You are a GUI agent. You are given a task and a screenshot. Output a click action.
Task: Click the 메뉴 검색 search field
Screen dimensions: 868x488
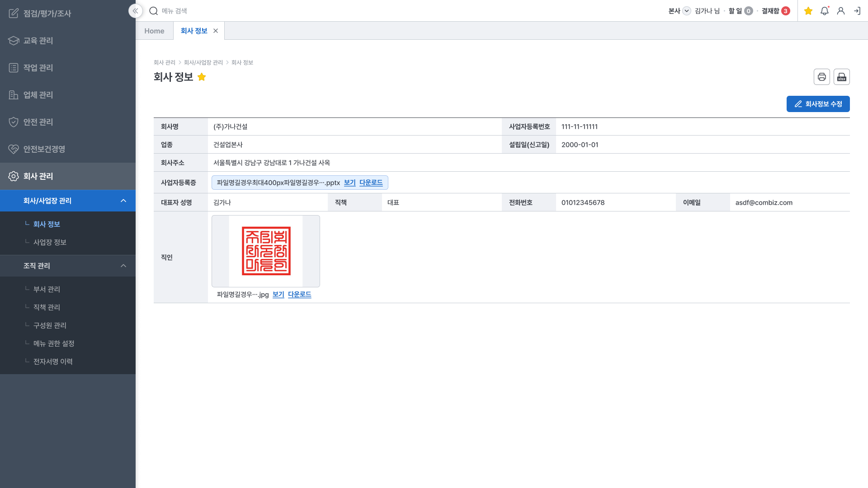(175, 11)
